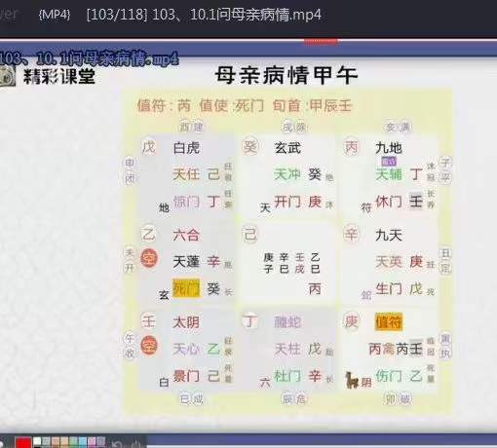497x448 pixels.
Task: Click the 九天 deity label
Action: pyautogui.click(x=389, y=235)
